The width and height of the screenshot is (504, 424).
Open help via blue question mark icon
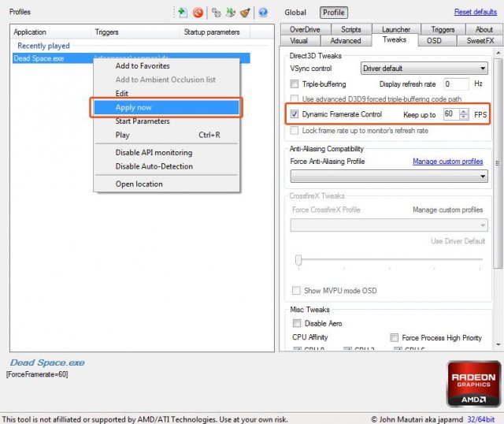point(263,13)
